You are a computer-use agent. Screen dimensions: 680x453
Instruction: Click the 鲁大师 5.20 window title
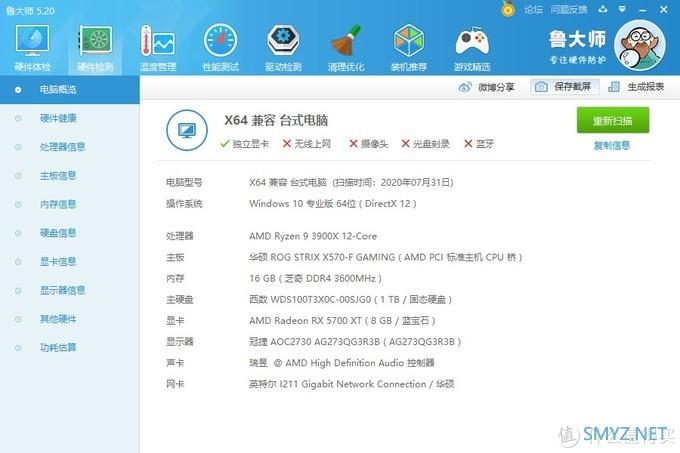(30, 11)
